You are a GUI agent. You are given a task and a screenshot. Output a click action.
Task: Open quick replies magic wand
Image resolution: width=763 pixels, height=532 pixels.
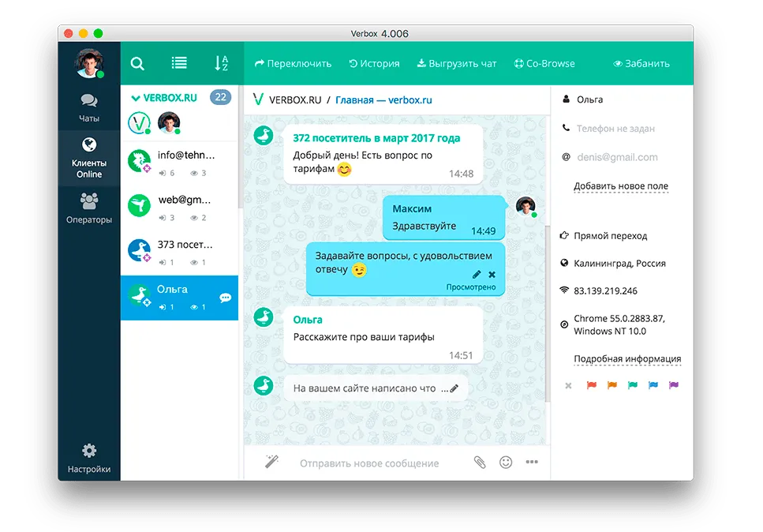click(271, 462)
